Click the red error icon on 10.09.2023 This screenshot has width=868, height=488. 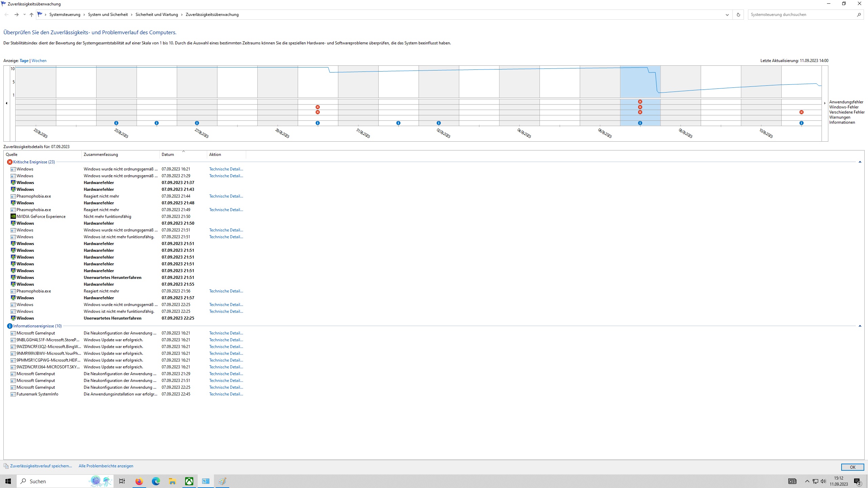coord(801,112)
